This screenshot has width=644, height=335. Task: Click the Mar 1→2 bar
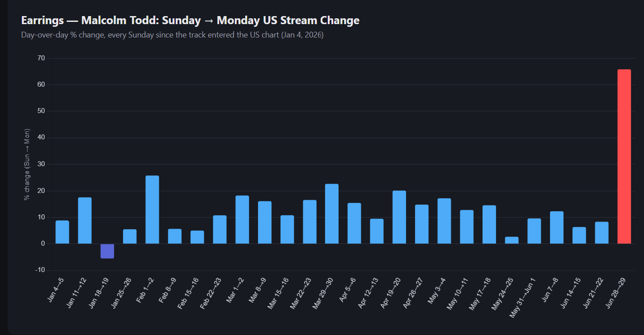(242, 220)
